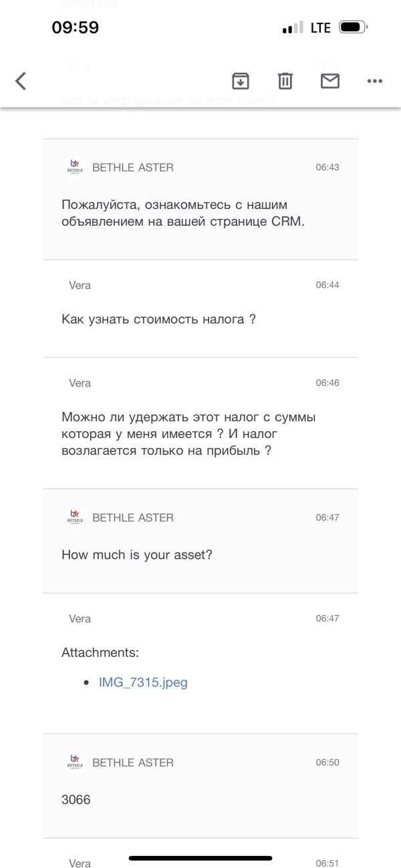
Task: Tap BETHLE ASTER logo at 06:50 message
Action: click(75, 763)
